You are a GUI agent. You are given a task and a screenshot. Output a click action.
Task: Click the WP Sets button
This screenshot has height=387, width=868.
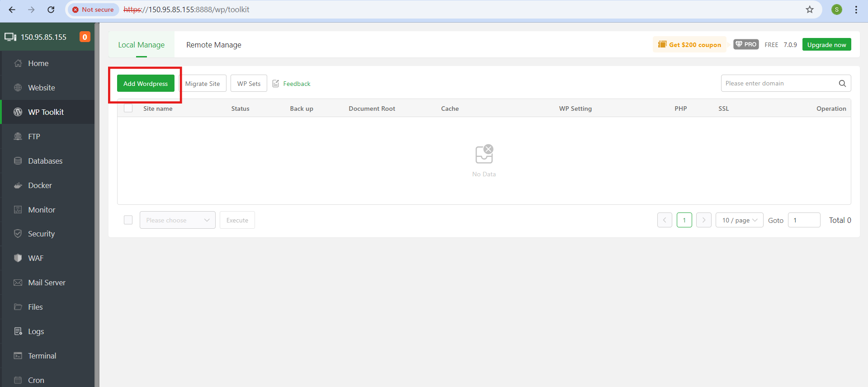[x=249, y=84]
